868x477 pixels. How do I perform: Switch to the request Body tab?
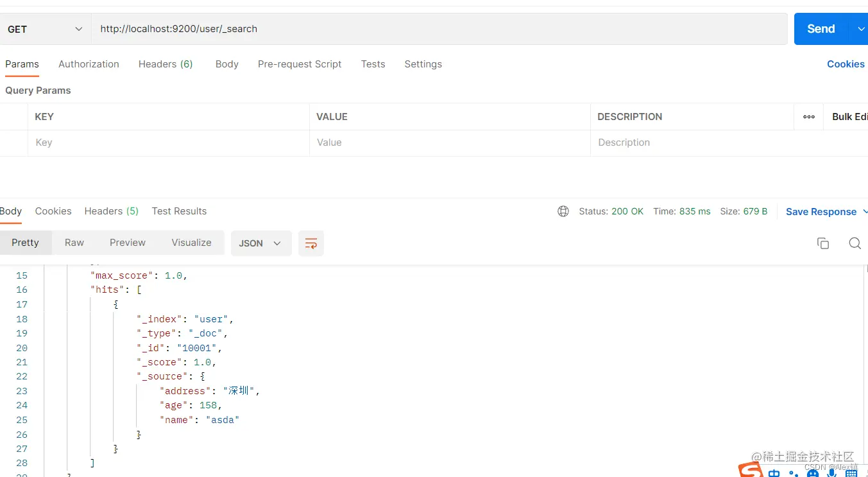pos(227,64)
